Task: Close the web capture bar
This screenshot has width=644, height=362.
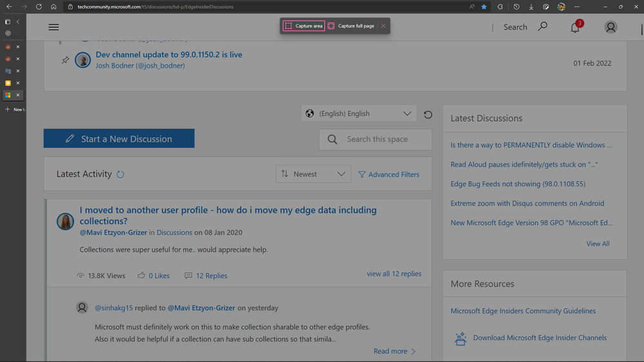Action: (x=383, y=26)
